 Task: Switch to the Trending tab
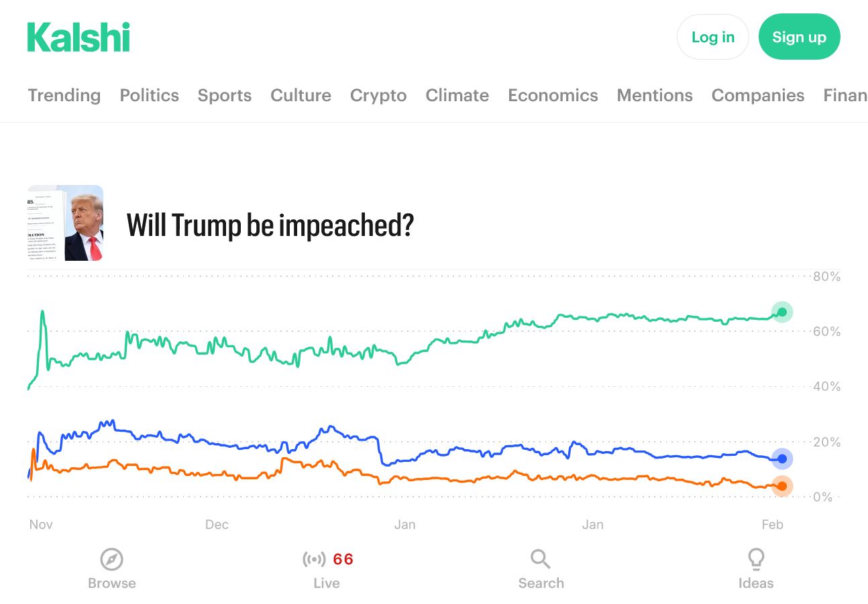click(64, 95)
